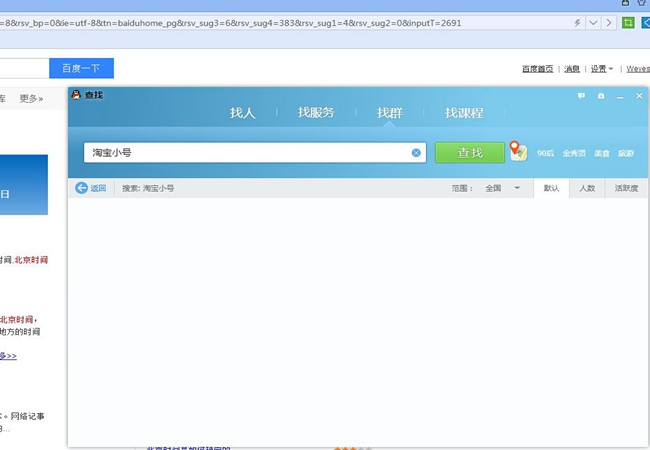Click the Baidu search input box
Image resolution: width=650 pixels, height=450 pixels.
point(24,68)
